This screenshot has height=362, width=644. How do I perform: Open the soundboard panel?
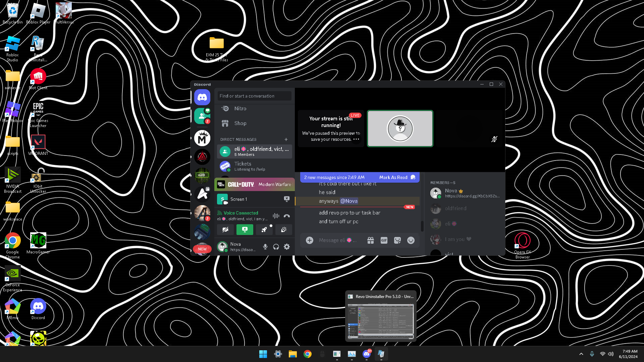point(284,230)
